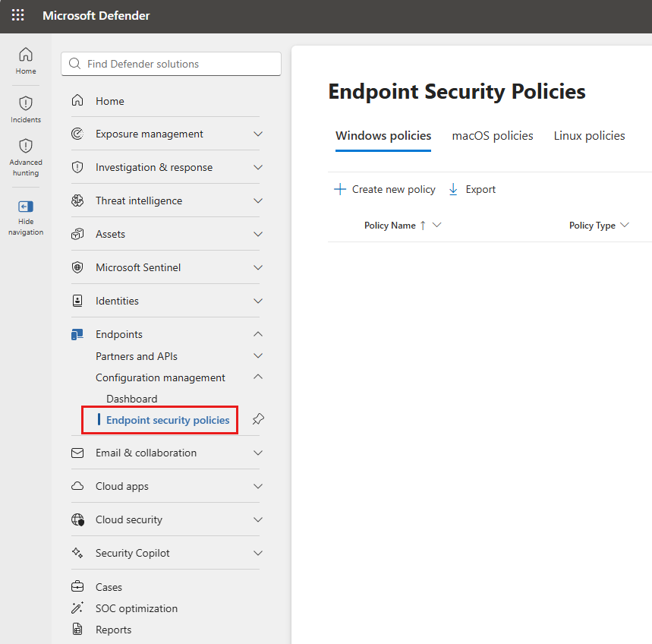This screenshot has width=652, height=644.
Task: Open Advanced hunting icon in rail
Action: tap(26, 146)
